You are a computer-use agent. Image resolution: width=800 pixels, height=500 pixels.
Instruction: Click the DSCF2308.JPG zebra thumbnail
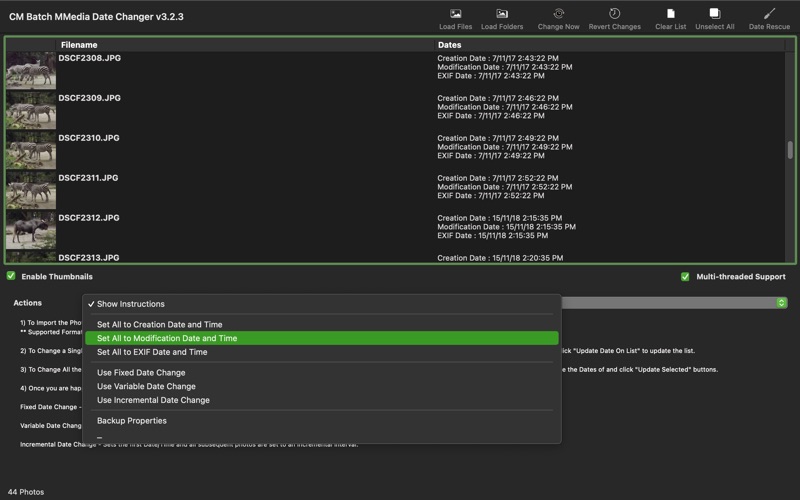[x=31, y=70]
